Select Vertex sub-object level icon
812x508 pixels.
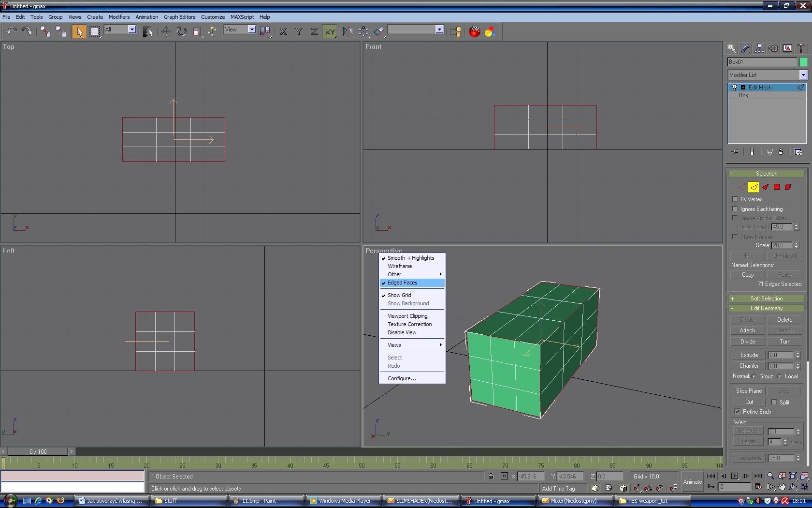pos(742,187)
